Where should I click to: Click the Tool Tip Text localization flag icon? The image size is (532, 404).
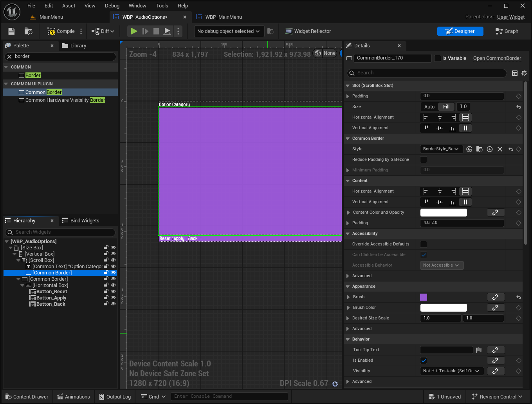(x=479, y=350)
